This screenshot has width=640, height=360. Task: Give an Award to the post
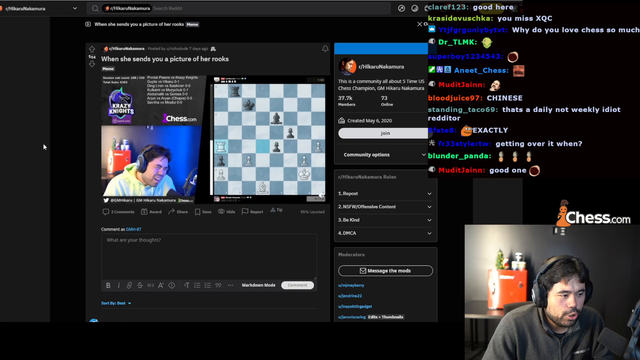pos(151,212)
